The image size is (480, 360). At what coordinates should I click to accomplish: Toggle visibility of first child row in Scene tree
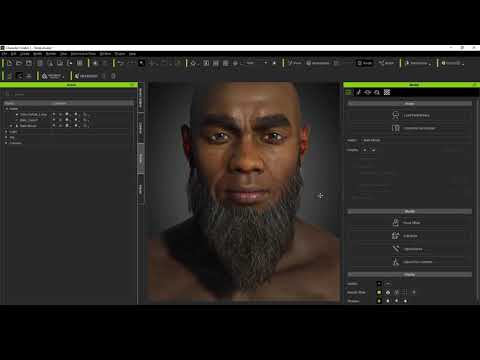tap(54, 114)
